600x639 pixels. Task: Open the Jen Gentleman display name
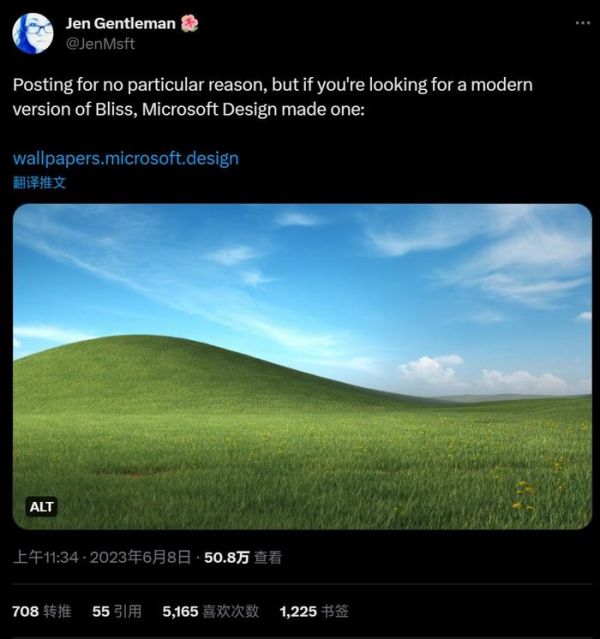(x=119, y=23)
